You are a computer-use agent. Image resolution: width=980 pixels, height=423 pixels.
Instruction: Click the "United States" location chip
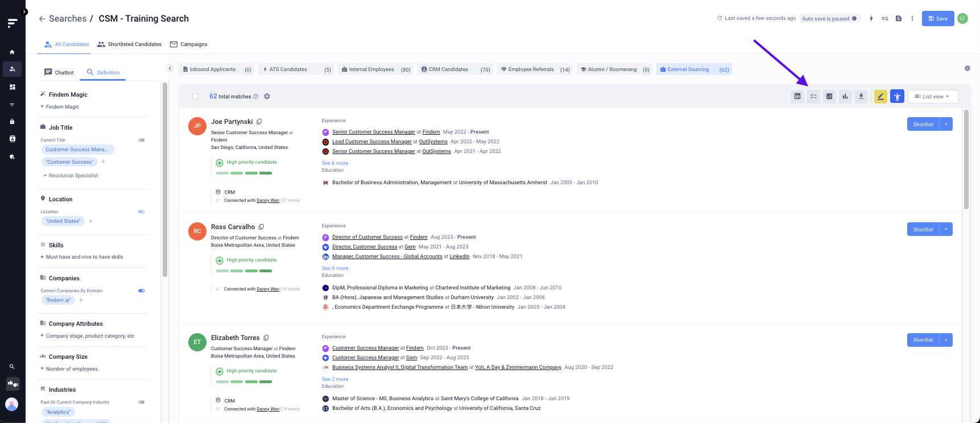pyautogui.click(x=63, y=221)
